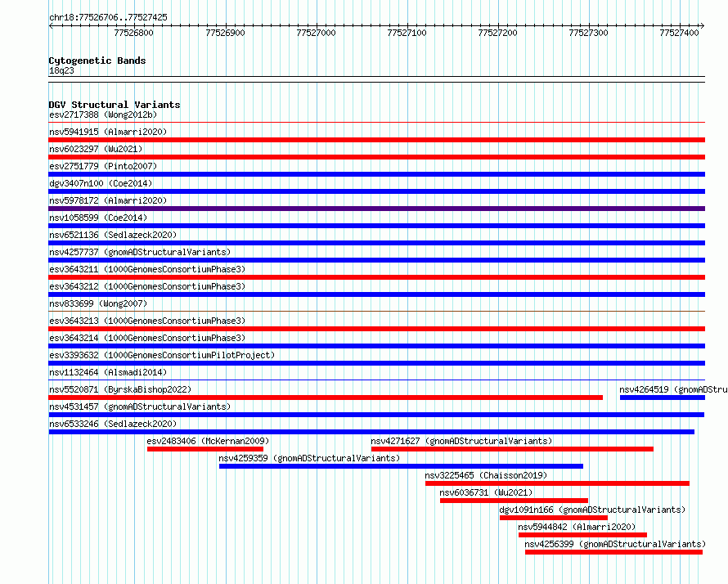Open variant nsv6533246 (Sedlazeck2020)
Viewport: 728px width, 584px height.
(x=113, y=424)
